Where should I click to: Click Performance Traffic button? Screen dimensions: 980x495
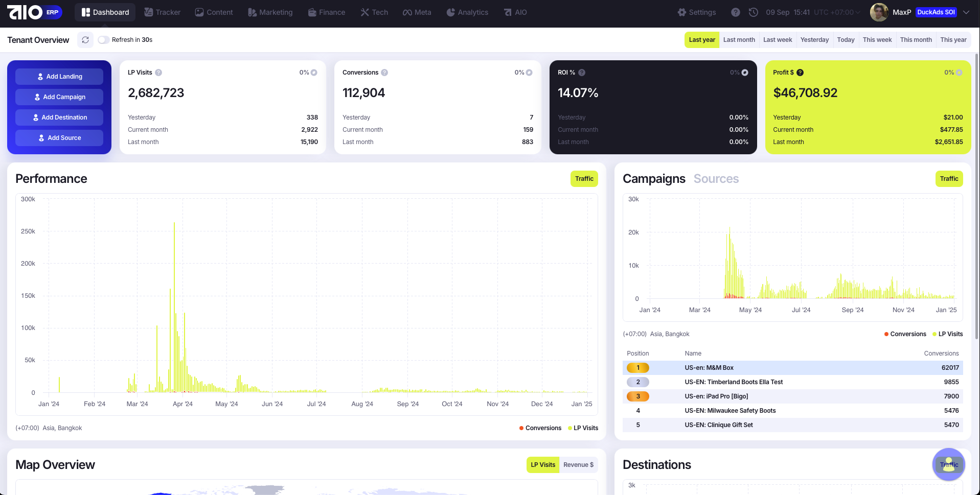584,179
